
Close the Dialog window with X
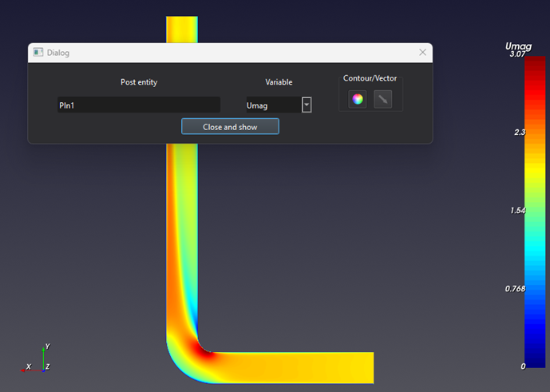[x=422, y=53]
